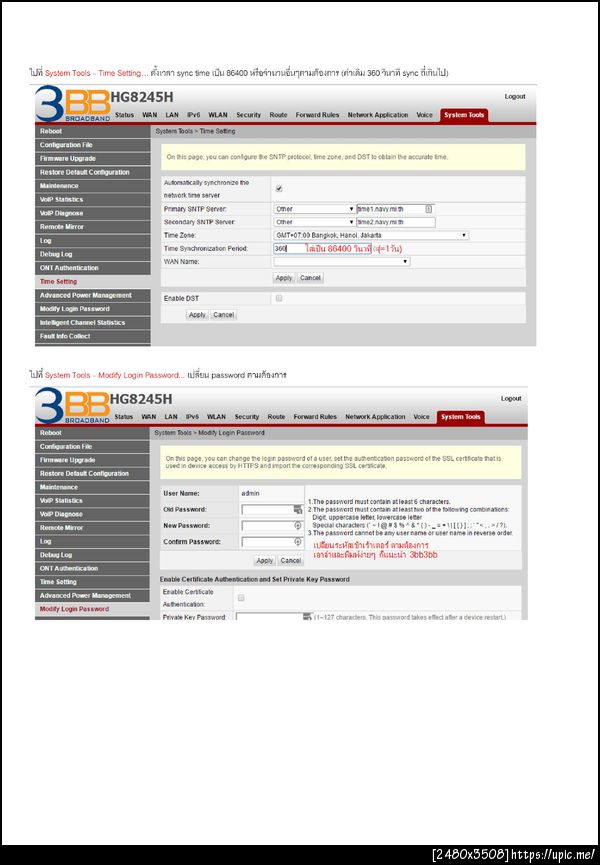
Task: Click the 3BB logo on the Modify Login Password page
Action: point(73,405)
